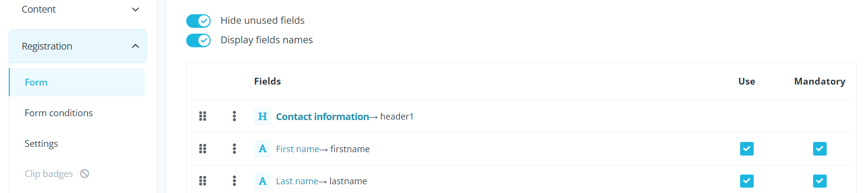Open three-dot menu for Last name field
The height and width of the screenshot is (193, 868).
click(x=234, y=181)
